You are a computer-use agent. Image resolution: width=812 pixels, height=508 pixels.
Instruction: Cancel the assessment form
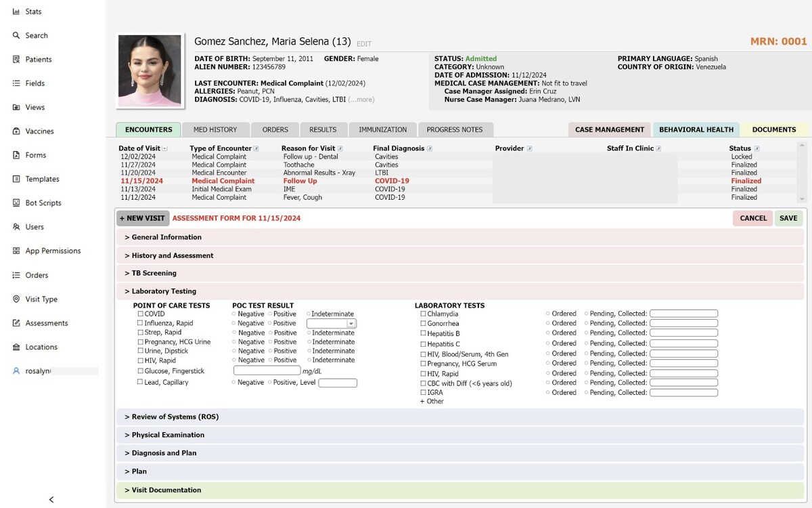(753, 218)
